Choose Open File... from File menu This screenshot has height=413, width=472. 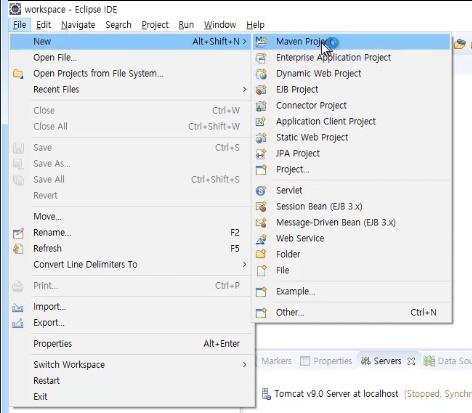pyautogui.click(x=130, y=58)
